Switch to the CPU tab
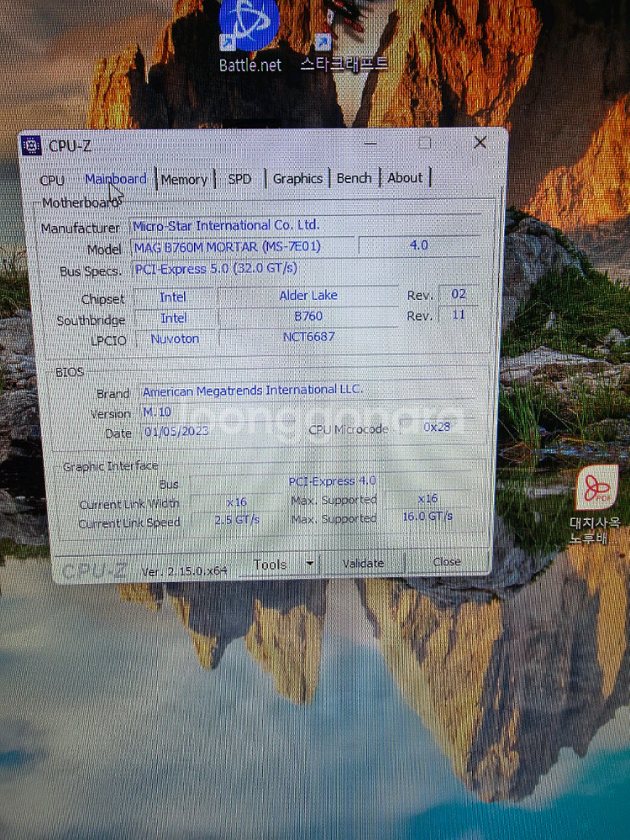The width and height of the screenshot is (630, 840). click(52, 180)
